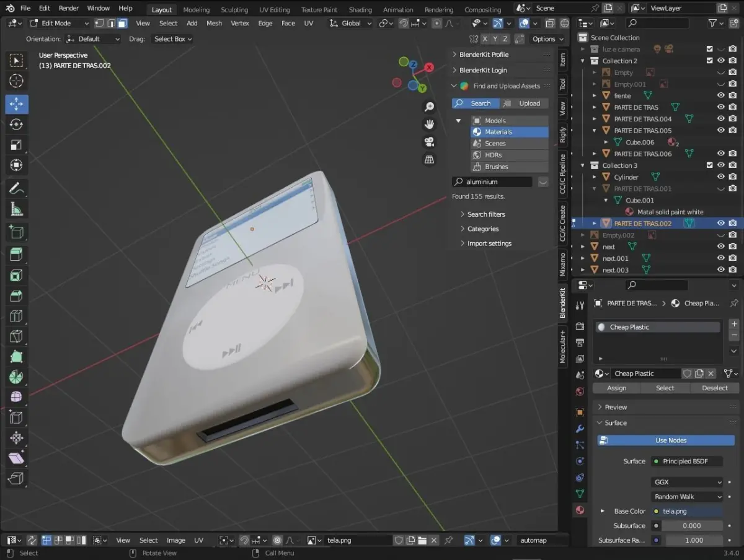Uncheck the Collection 3 exclude checkbox
Screen dimensions: 744x560
click(x=709, y=165)
